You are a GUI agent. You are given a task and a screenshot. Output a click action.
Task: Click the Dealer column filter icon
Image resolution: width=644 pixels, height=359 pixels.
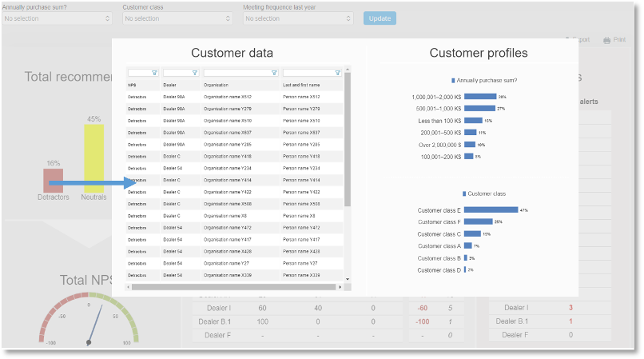coord(195,73)
